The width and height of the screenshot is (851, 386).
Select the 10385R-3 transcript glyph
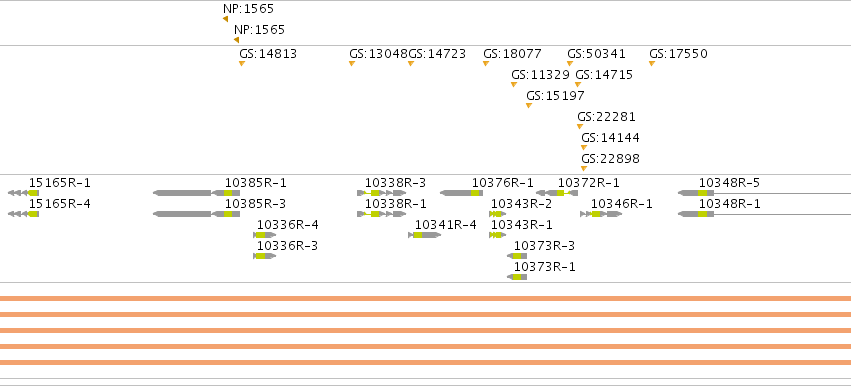196,214
